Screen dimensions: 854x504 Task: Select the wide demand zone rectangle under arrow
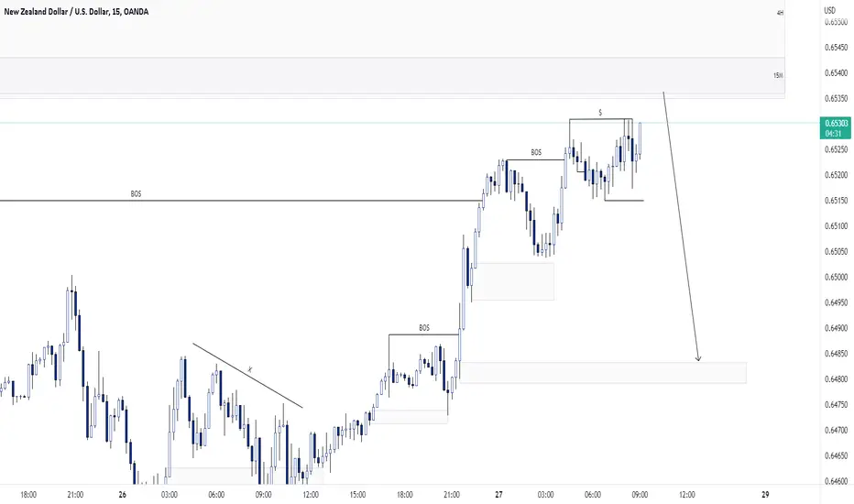603,373
